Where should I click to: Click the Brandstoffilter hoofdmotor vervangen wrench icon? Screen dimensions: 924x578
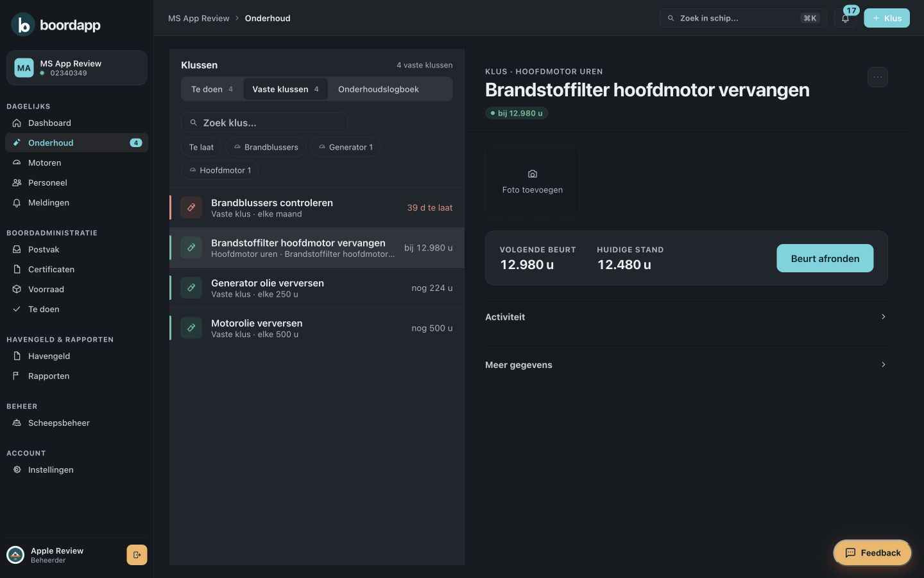(x=191, y=247)
